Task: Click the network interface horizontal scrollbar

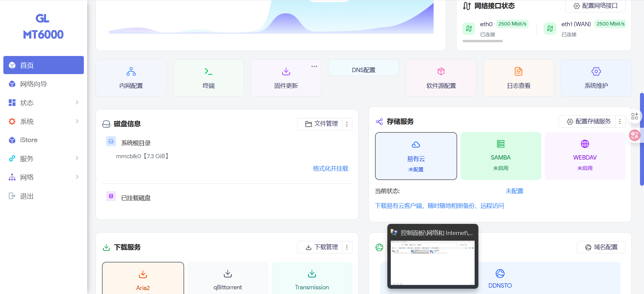Action: tap(482, 41)
